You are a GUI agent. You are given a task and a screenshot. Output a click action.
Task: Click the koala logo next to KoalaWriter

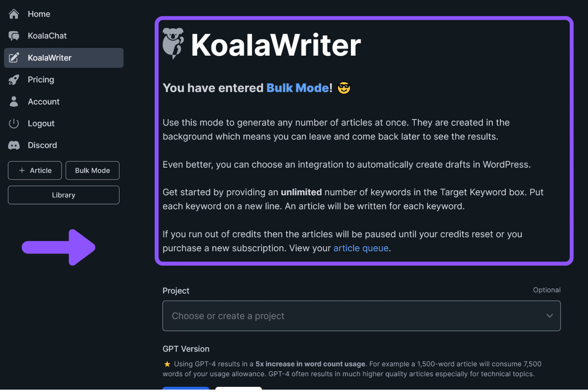click(173, 43)
